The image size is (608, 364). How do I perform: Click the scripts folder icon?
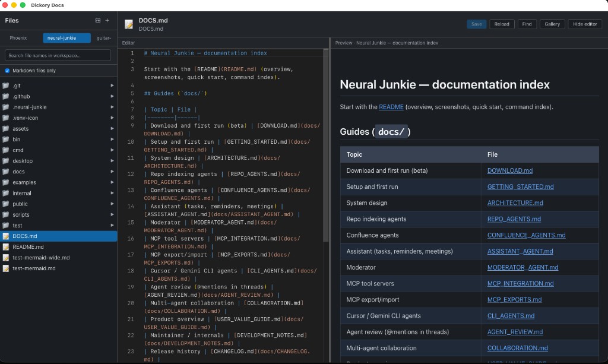[x=6, y=215]
